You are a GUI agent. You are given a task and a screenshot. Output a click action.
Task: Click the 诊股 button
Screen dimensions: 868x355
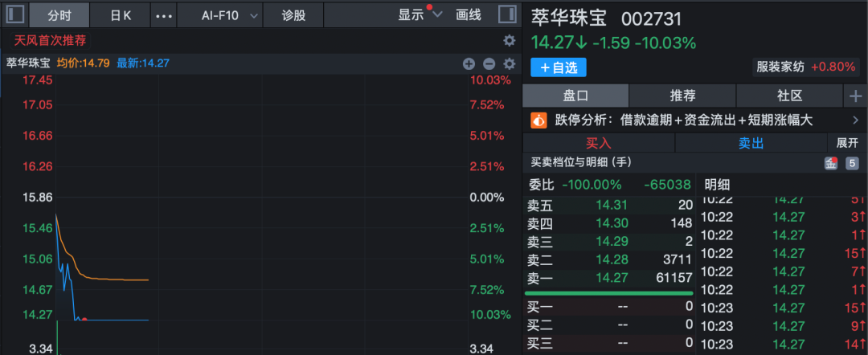(294, 15)
